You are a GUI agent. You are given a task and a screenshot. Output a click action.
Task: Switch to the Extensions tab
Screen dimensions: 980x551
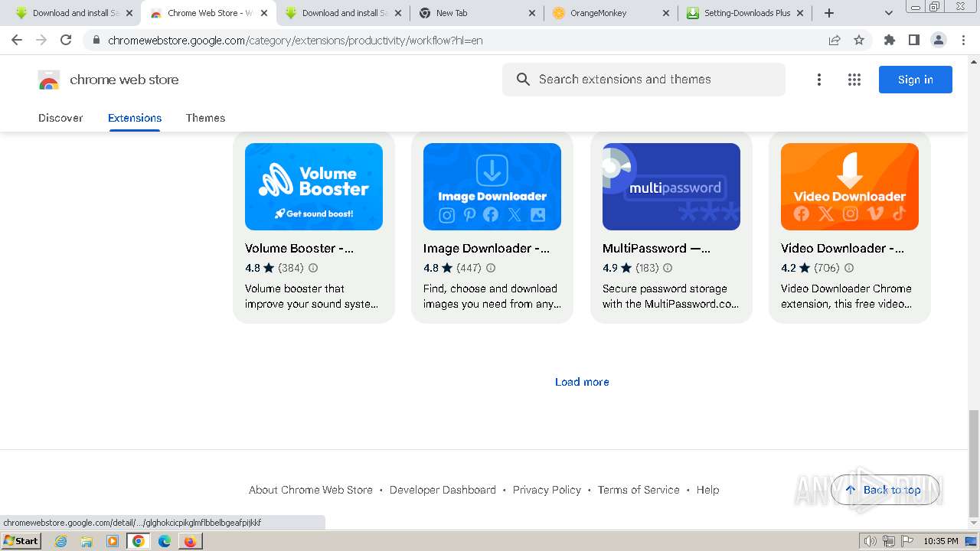(x=135, y=118)
